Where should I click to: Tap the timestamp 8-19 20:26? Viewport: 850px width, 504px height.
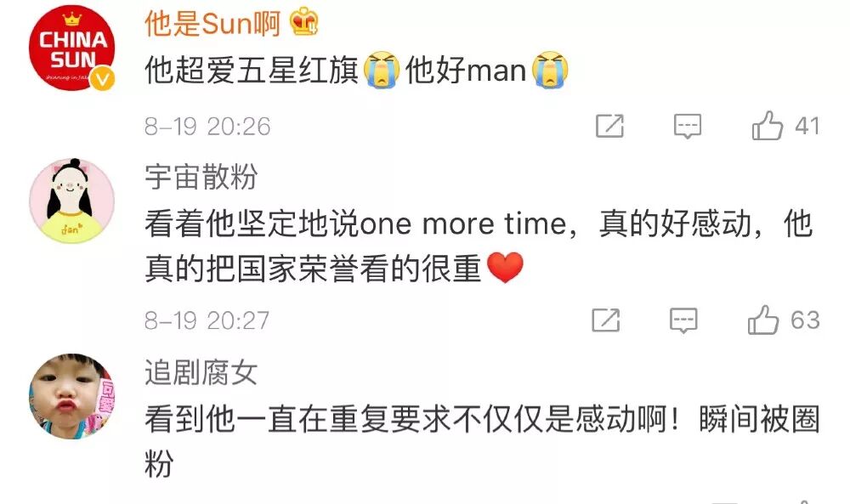click(x=207, y=127)
